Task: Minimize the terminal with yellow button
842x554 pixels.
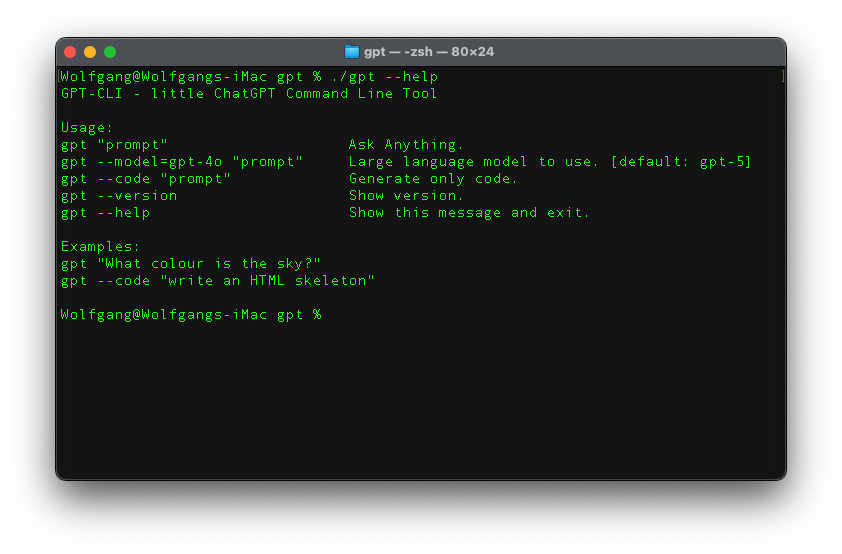Action: pos(90,52)
